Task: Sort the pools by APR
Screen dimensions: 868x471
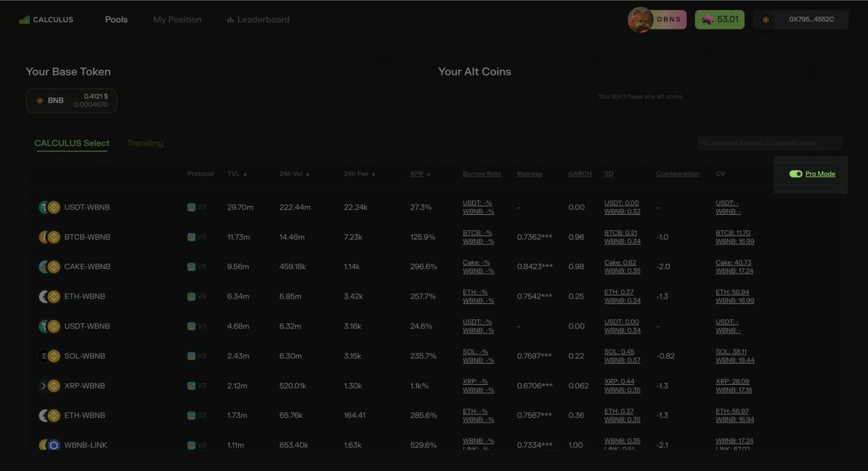Action: click(x=420, y=174)
